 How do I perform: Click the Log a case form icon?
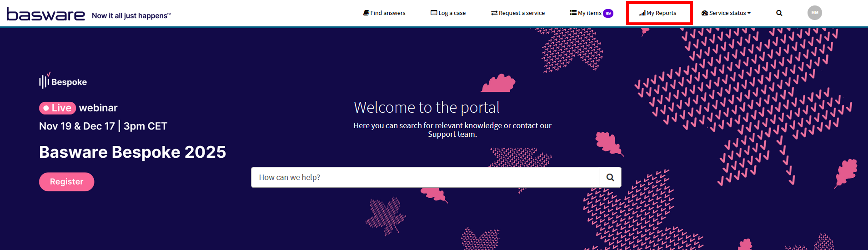[434, 13]
